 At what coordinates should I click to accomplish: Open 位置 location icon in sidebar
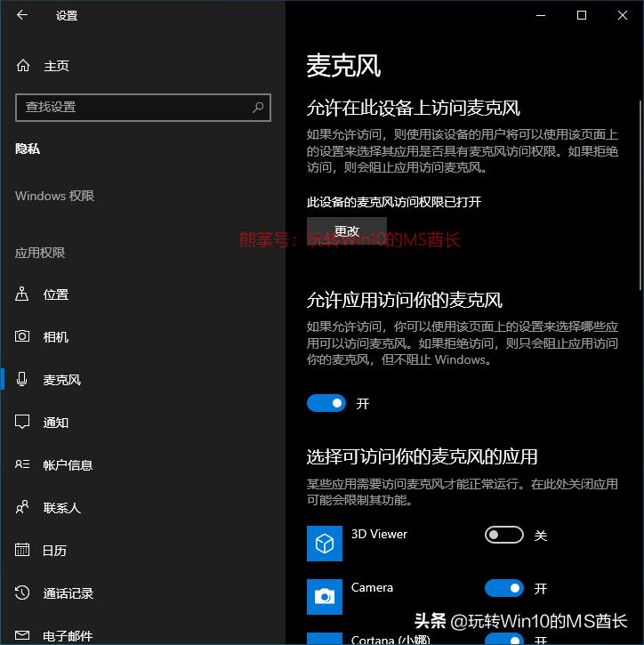tap(22, 294)
